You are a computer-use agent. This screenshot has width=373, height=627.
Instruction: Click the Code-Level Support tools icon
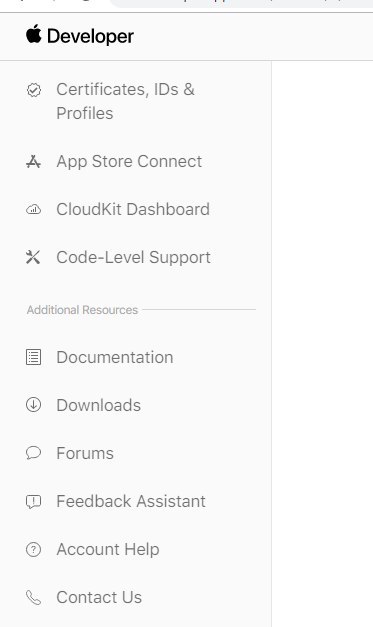(33, 257)
